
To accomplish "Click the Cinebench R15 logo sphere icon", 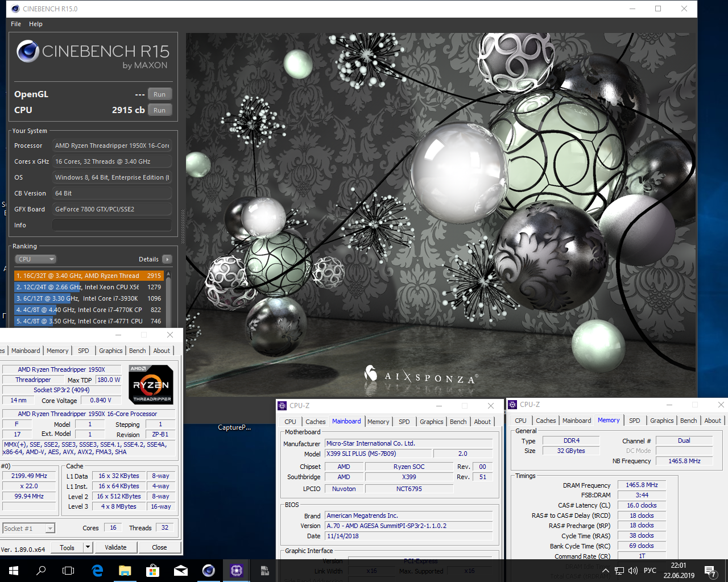I will tap(27, 52).
